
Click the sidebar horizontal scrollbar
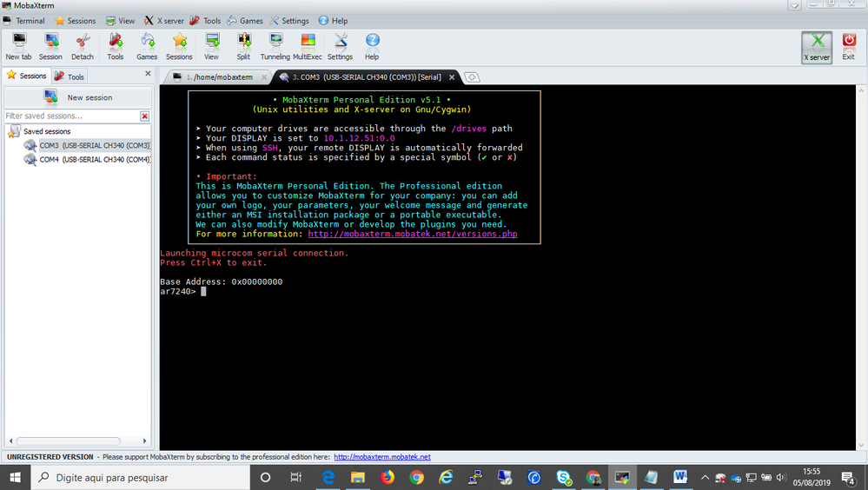point(68,441)
